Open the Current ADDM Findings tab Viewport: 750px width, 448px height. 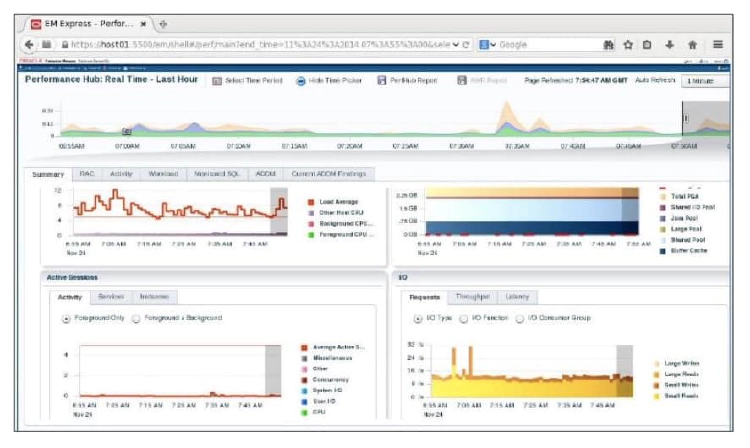pyautogui.click(x=329, y=174)
